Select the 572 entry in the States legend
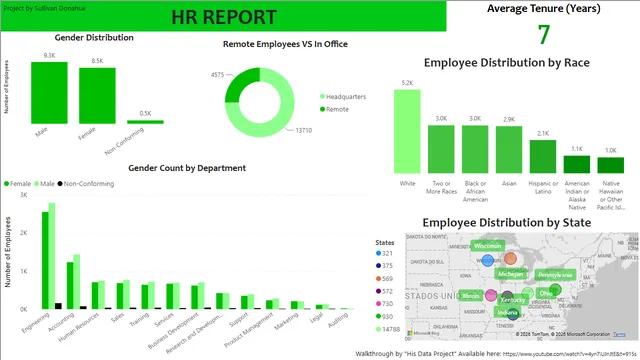 pos(384,291)
